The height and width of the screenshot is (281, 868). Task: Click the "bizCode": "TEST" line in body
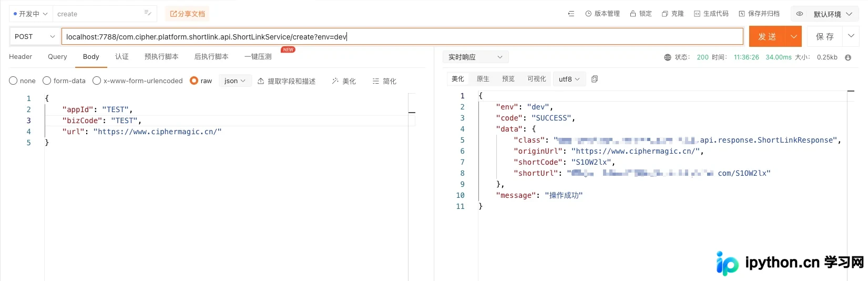102,121
